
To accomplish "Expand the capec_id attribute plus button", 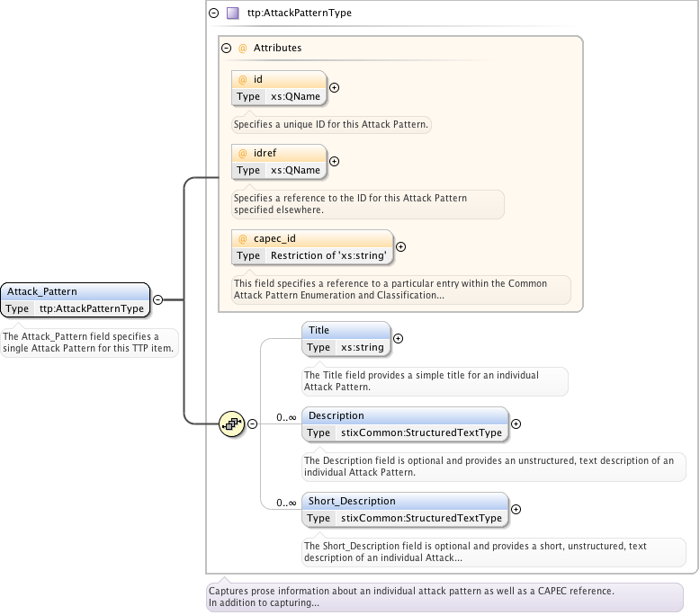I will click(x=401, y=247).
